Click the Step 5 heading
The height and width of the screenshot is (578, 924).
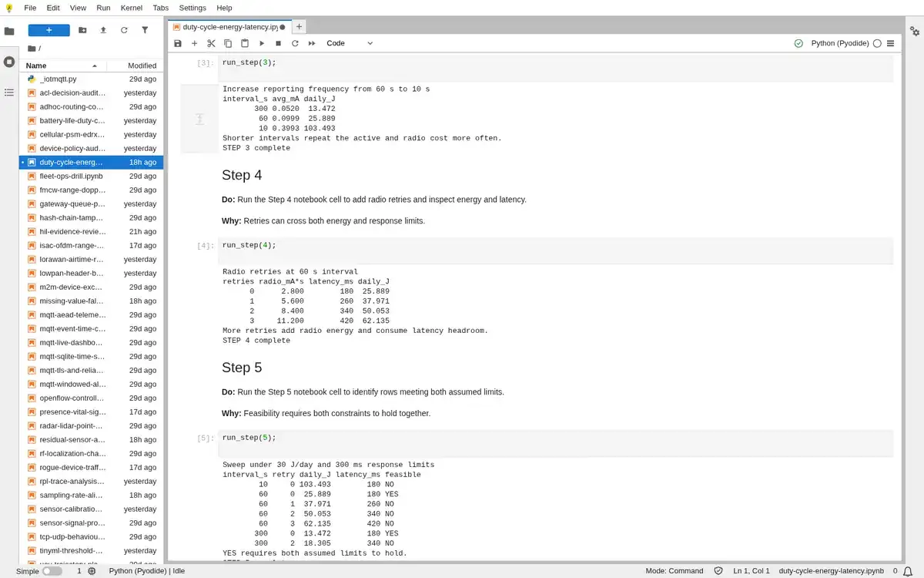click(x=242, y=368)
